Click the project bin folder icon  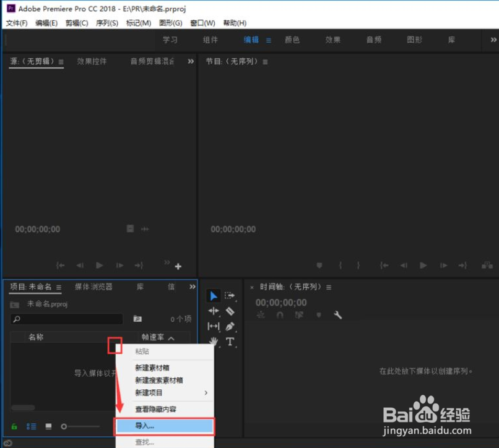14,305
